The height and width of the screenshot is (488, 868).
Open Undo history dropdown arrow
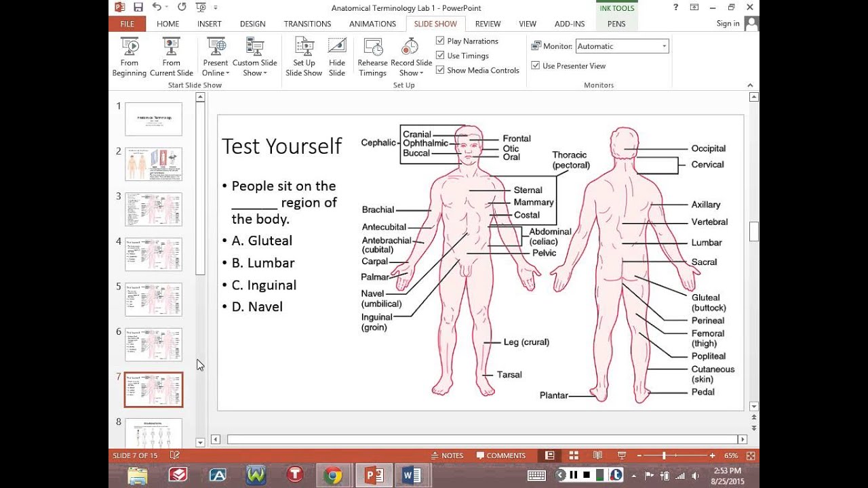(x=167, y=7)
